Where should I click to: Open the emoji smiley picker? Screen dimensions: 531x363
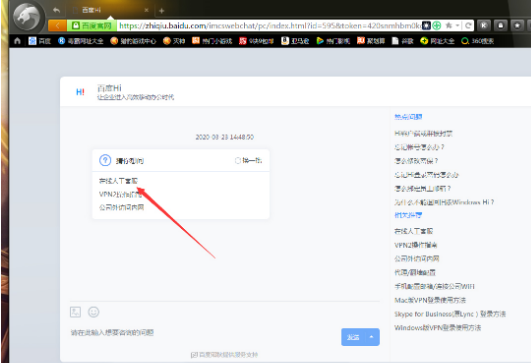click(x=93, y=312)
